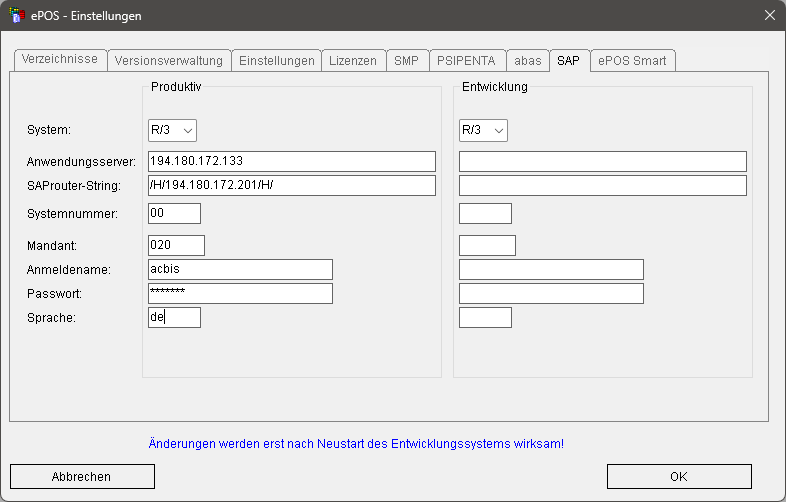Select the abas tab
Screen dimensions: 786x502
(528, 61)
